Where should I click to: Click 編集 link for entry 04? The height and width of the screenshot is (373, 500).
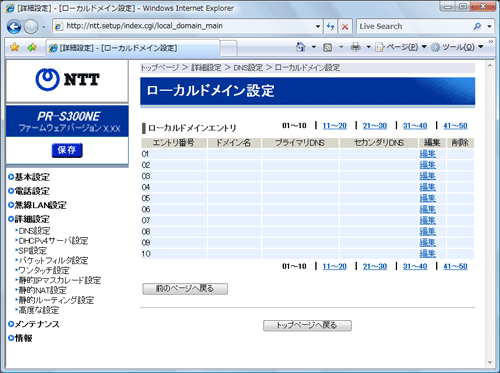pos(428,187)
